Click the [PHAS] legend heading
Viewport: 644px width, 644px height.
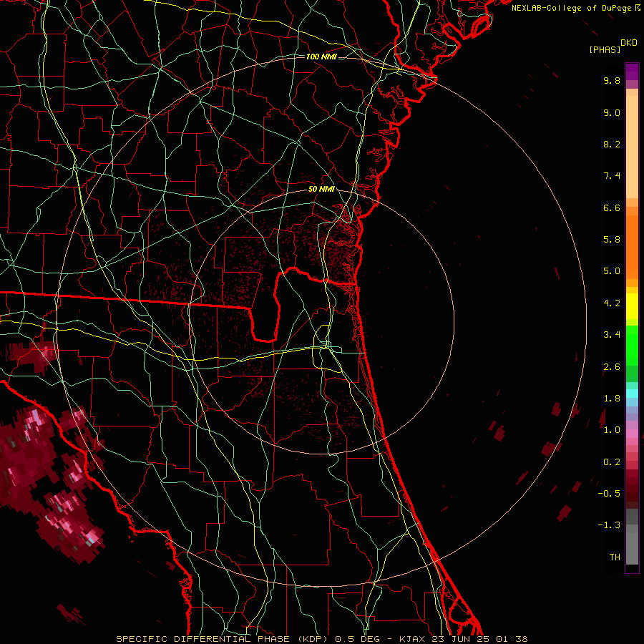point(605,50)
